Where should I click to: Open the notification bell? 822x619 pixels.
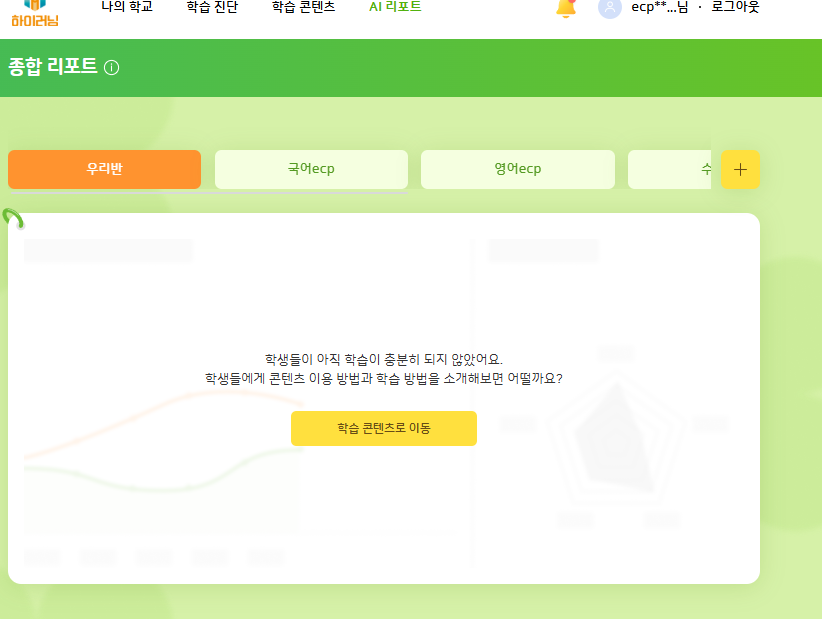click(566, 8)
